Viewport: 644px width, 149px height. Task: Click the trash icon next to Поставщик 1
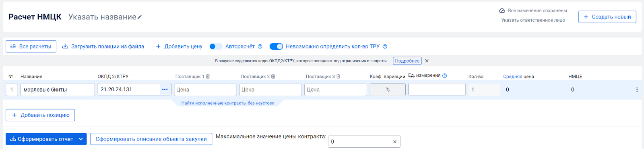pyautogui.click(x=208, y=76)
